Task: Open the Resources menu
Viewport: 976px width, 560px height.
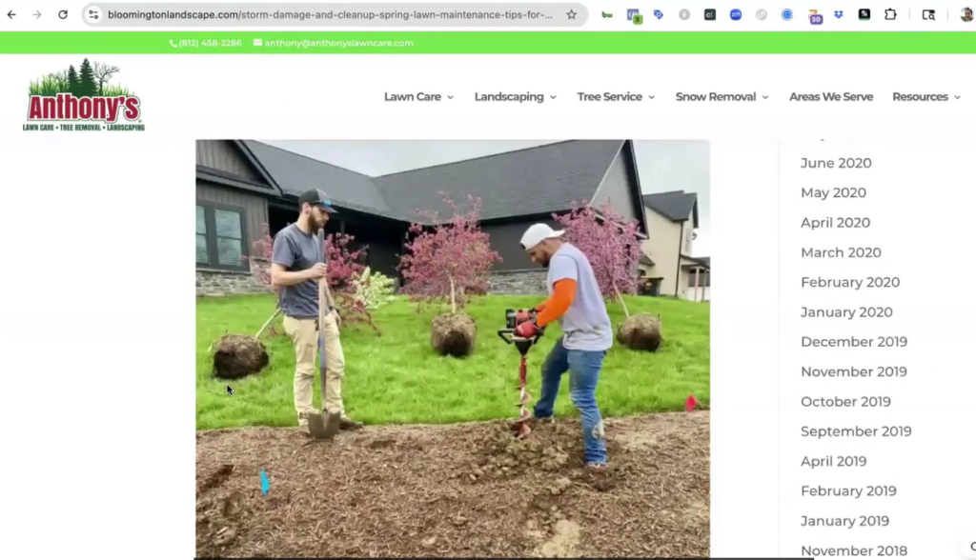Action: (925, 97)
